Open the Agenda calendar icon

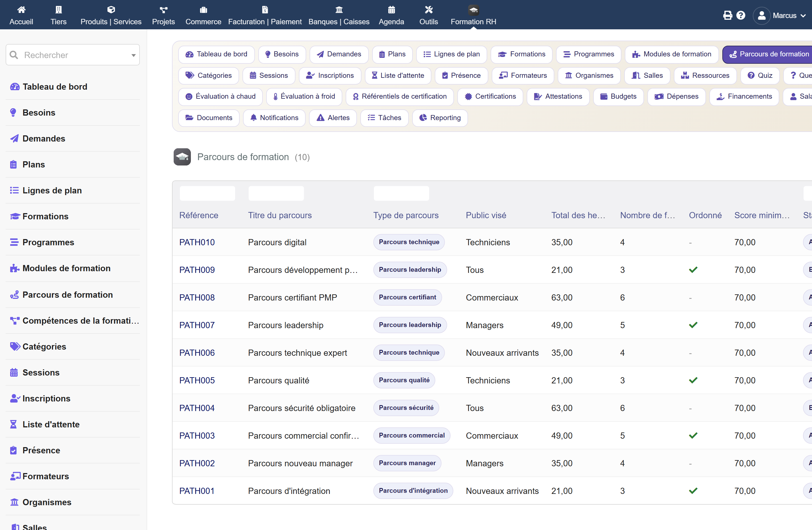pos(391,10)
